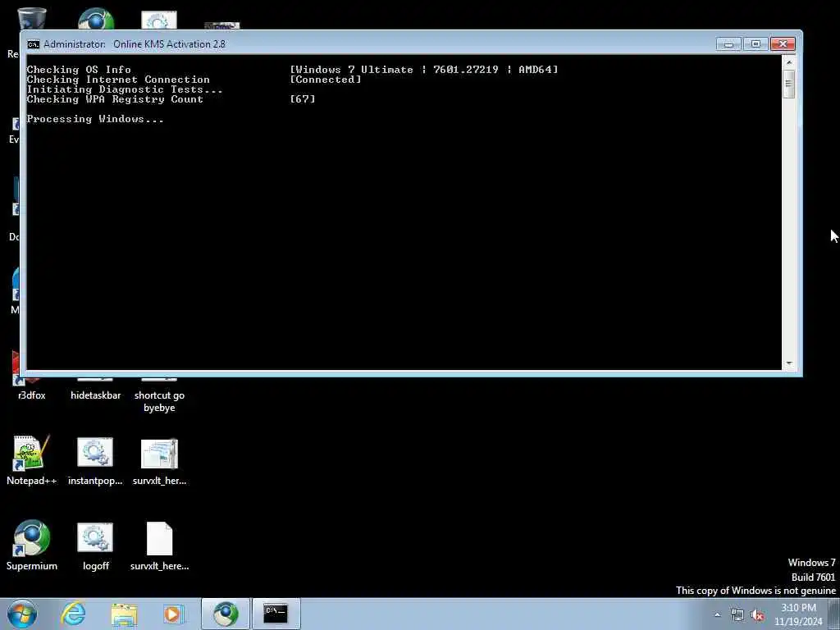This screenshot has height=630, width=840.
Task: Click the muted volume tray icon
Action: [x=757, y=615]
